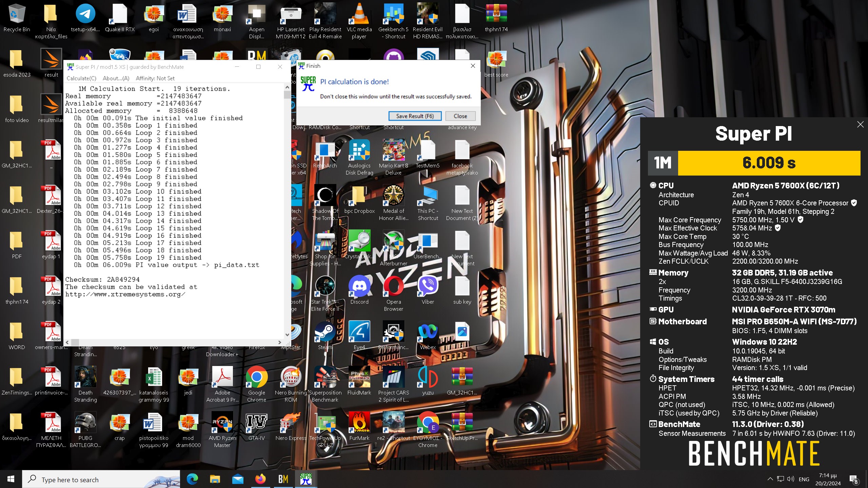Select Adobe Acrobat 9 Pro icon

222,385
